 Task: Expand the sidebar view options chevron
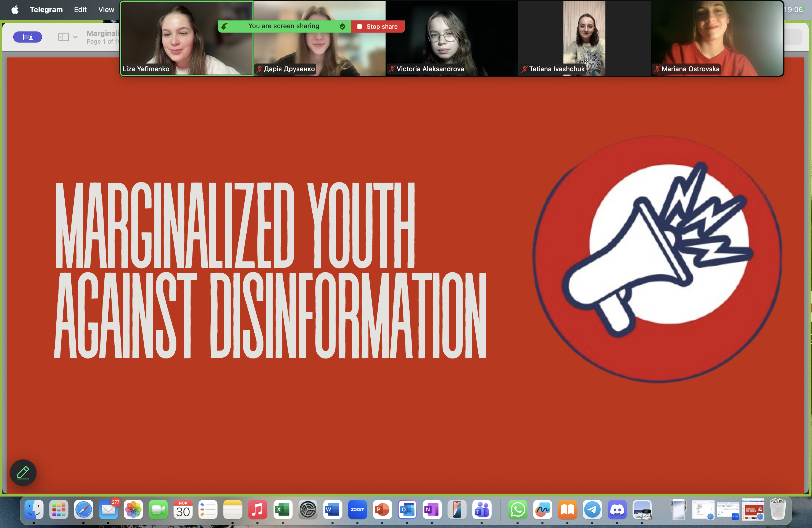[x=75, y=37]
